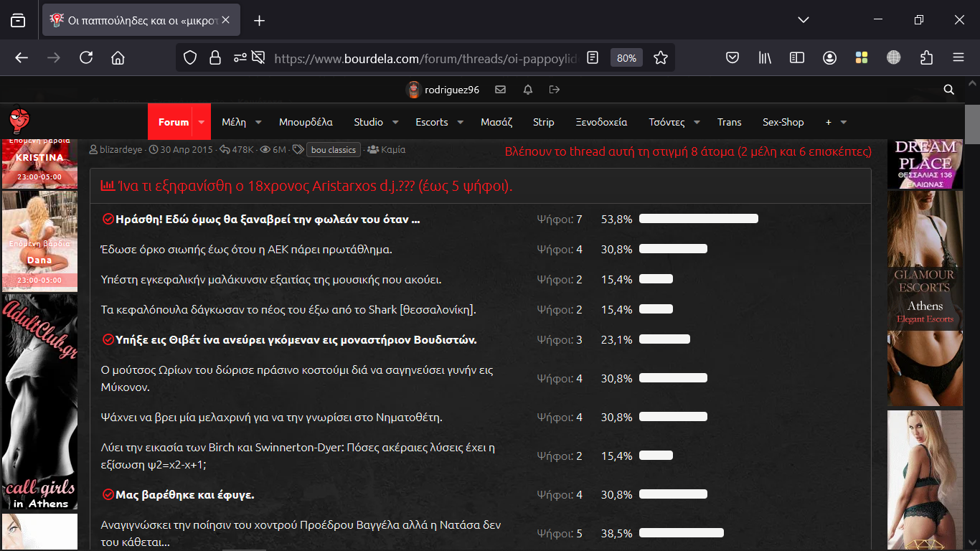Open the Firefox recent tabs list button

click(x=18, y=20)
